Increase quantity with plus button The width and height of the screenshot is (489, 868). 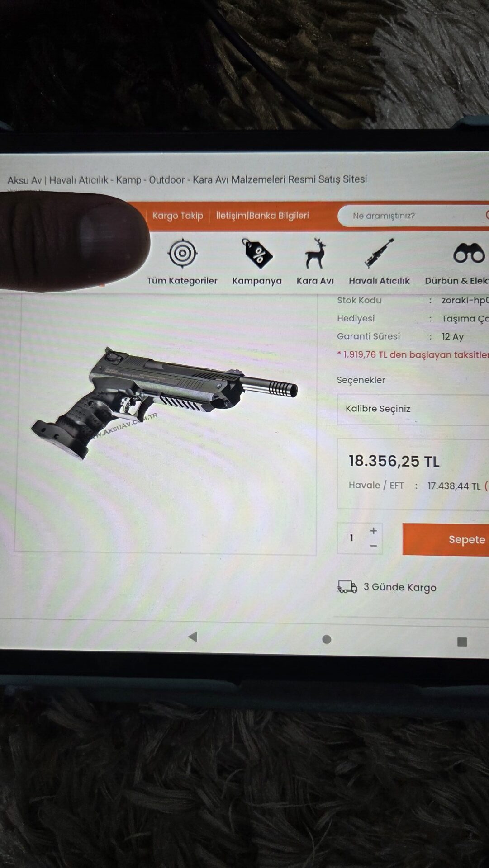(x=373, y=531)
